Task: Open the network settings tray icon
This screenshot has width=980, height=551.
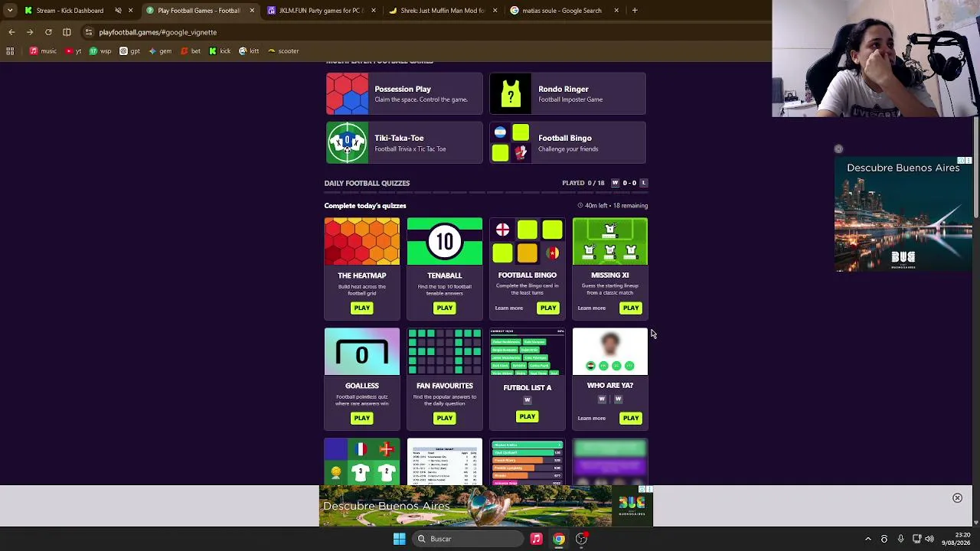Action: 916,539
